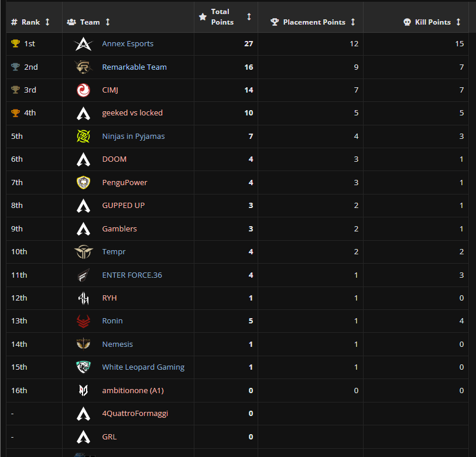Open the Ronin team link
The height and width of the screenshot is (457, 476).
click(112, 320)
